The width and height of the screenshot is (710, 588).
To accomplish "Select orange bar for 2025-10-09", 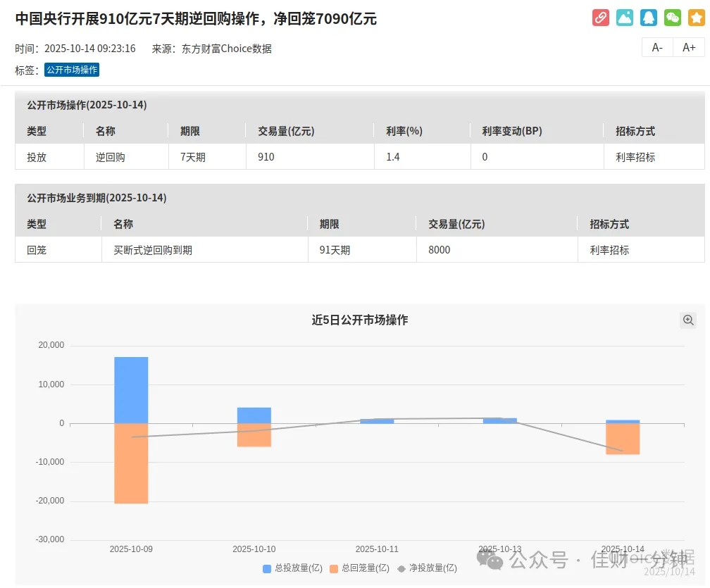I will [x=131, y=463].
